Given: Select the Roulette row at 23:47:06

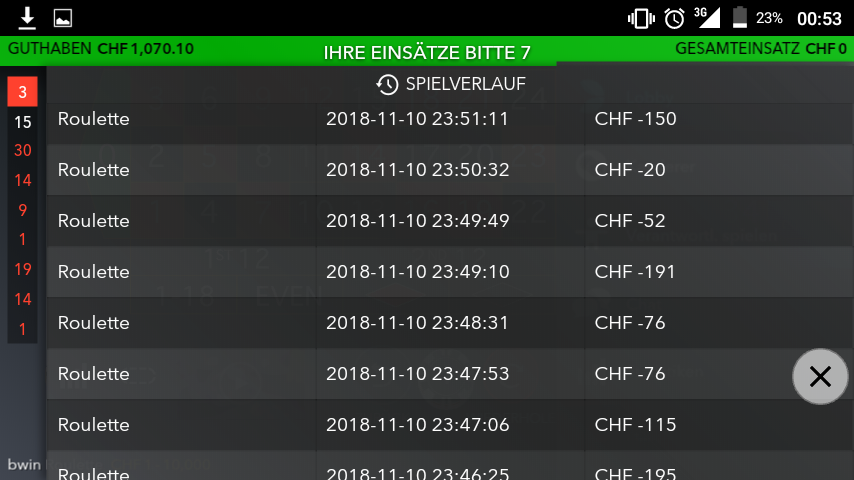Looking at the screenshot, I should pyautogui.click(x=450, y=425).
